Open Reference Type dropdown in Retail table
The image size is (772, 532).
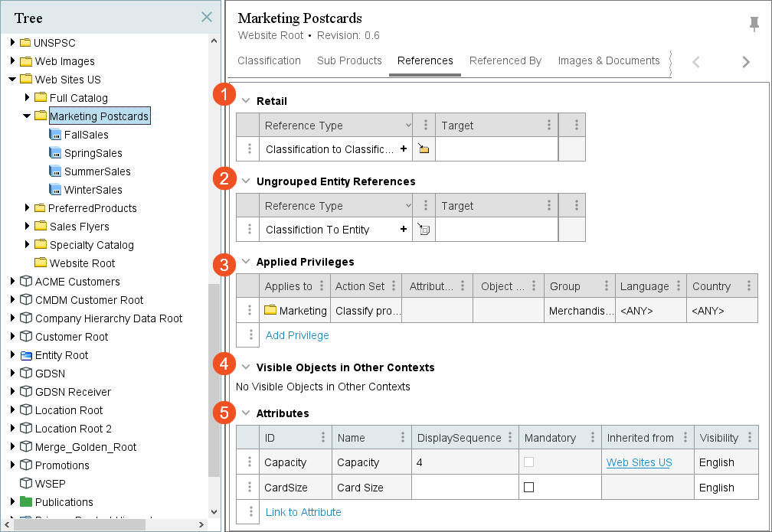tap(407, 126)
